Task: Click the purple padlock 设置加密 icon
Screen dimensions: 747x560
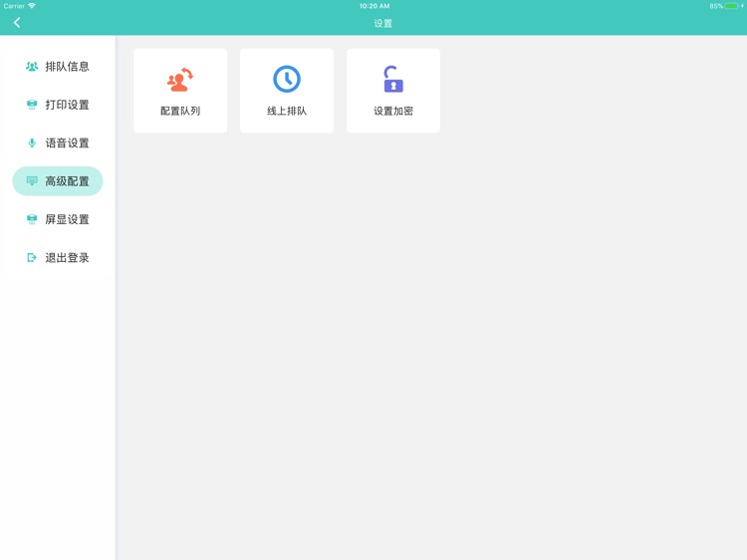Action: 393,79
